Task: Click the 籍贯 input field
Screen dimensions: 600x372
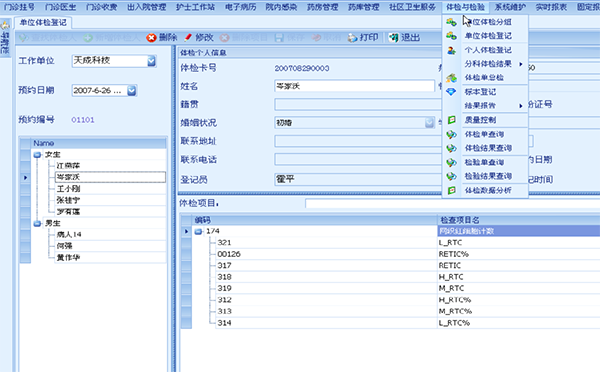Action: 358,104
